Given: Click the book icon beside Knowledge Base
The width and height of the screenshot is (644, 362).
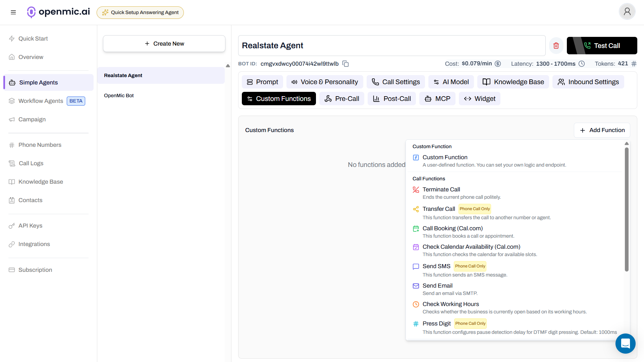Looking at the screenshot, I should coord(12,182).
